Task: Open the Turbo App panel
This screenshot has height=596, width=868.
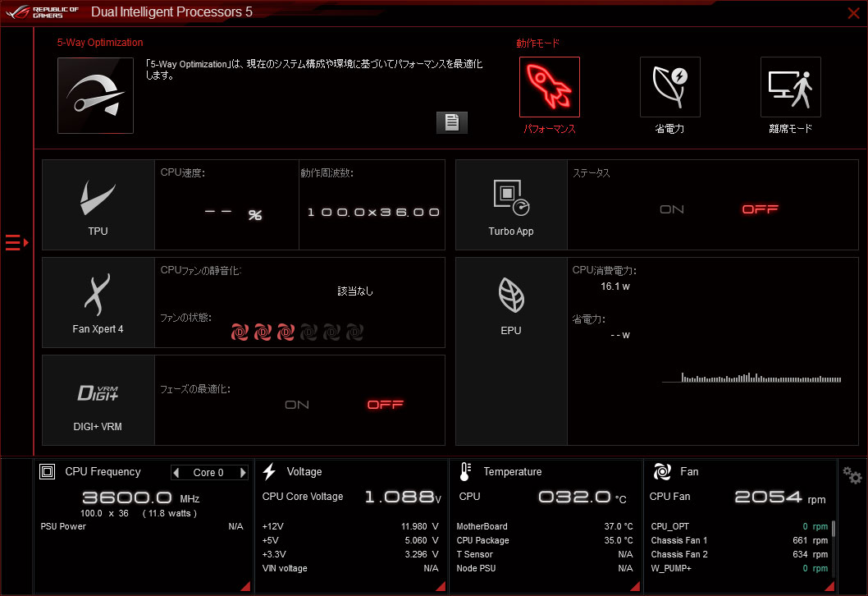Action: (511, 205)
